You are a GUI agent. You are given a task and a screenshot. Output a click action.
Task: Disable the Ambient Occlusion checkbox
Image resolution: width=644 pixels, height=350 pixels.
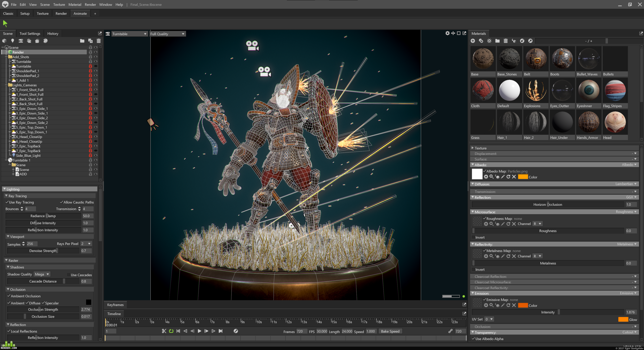click(9, 296)
